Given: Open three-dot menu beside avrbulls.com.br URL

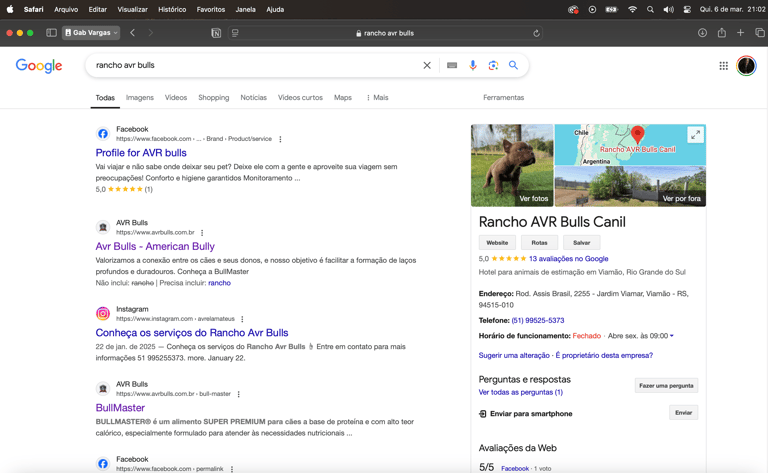Looking at the screenshot, I should coord(202,233).
